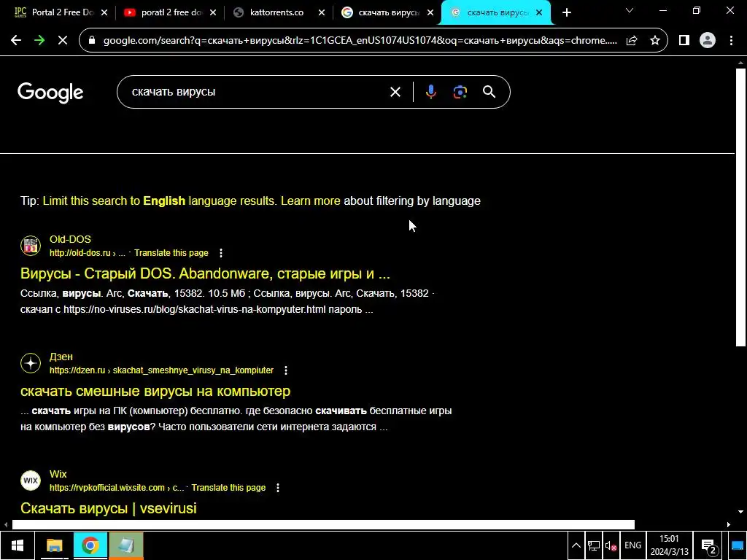This screenshot has width=747, height=560.
Task: Click the muted volume tray icon
Action: [611, 545]
